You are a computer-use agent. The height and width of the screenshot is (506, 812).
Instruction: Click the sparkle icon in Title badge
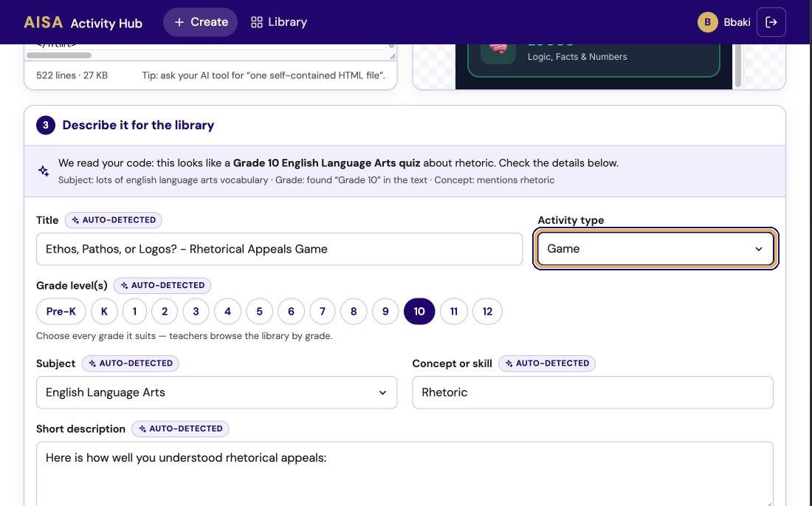[75, 220]
